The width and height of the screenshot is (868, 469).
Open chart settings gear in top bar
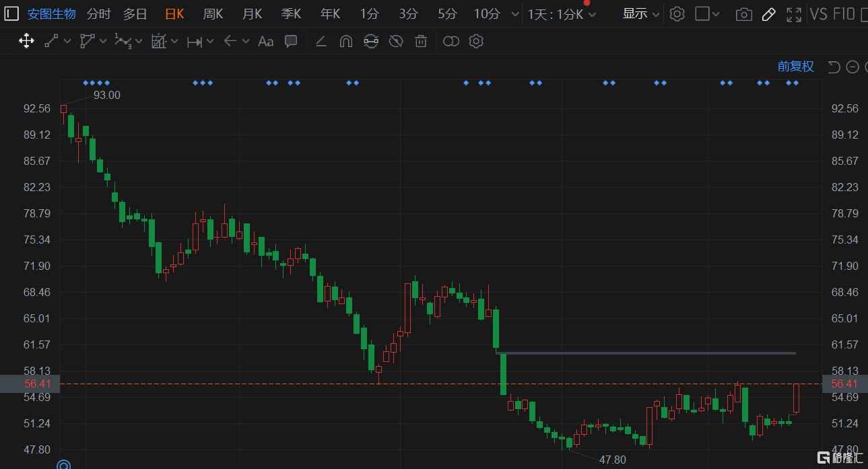(x=677, y=13)
